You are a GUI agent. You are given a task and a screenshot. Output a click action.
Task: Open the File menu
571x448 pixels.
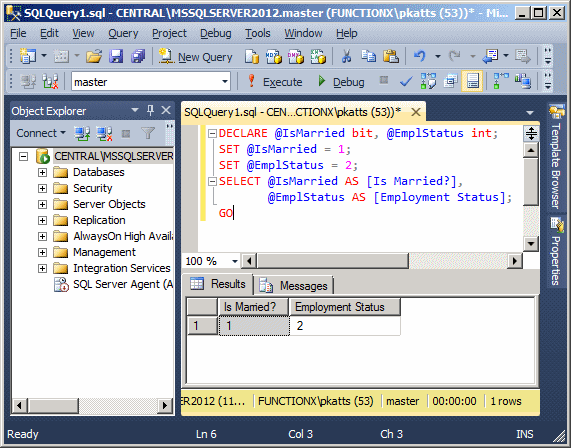18,33
